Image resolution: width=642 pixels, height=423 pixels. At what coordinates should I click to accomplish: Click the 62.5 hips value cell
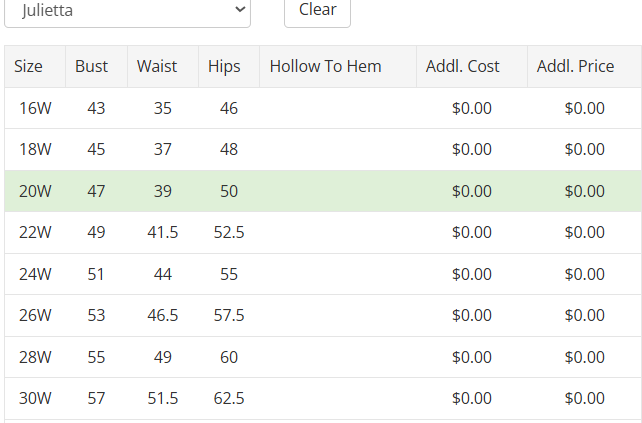point(229,399)
